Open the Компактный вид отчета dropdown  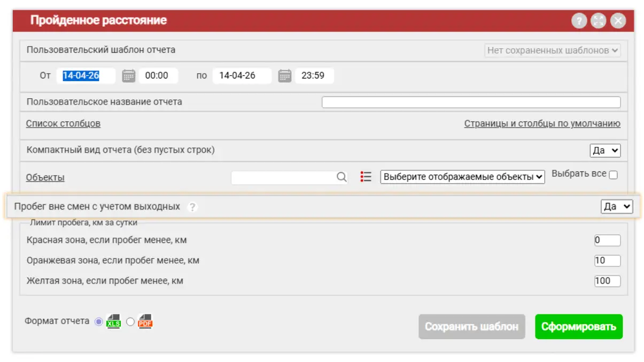605,151
